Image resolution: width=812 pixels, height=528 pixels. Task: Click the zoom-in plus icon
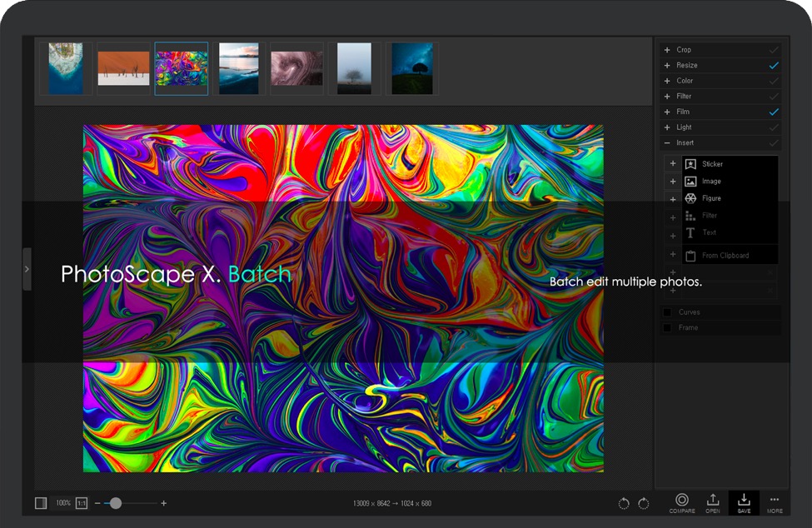coord(164,503)
